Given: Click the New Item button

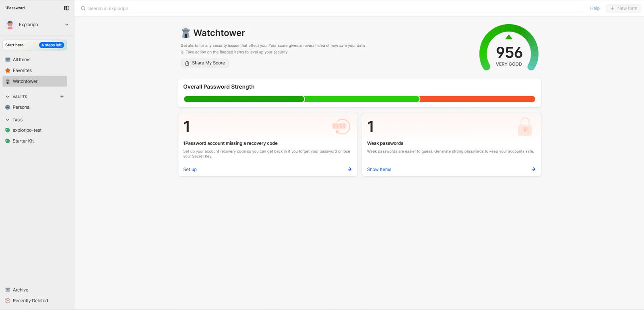Looking at the screenshot, I should (623, 8).
